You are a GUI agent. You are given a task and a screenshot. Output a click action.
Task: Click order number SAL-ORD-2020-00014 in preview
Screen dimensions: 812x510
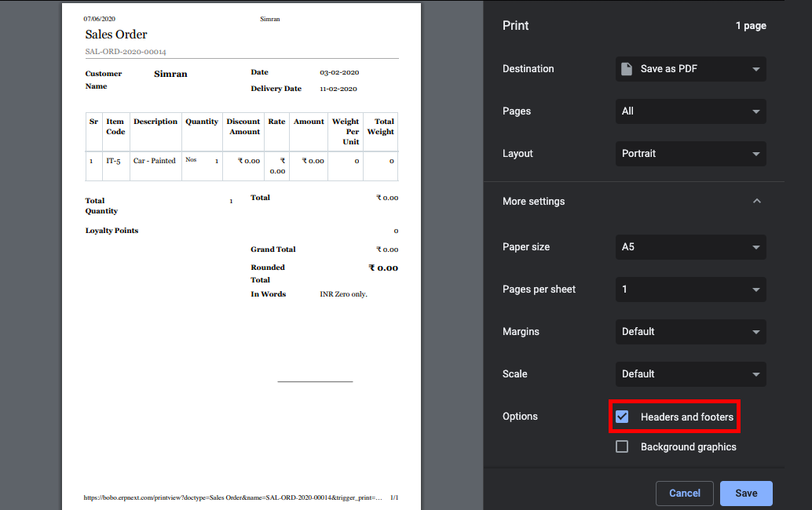126,52
